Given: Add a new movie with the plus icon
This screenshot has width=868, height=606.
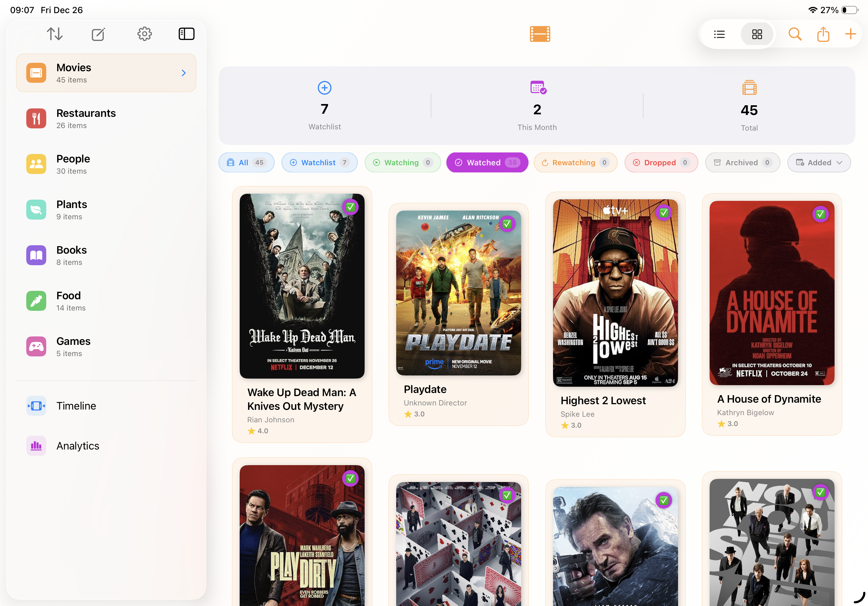Looking at the screenshot, I should [850, 34].
